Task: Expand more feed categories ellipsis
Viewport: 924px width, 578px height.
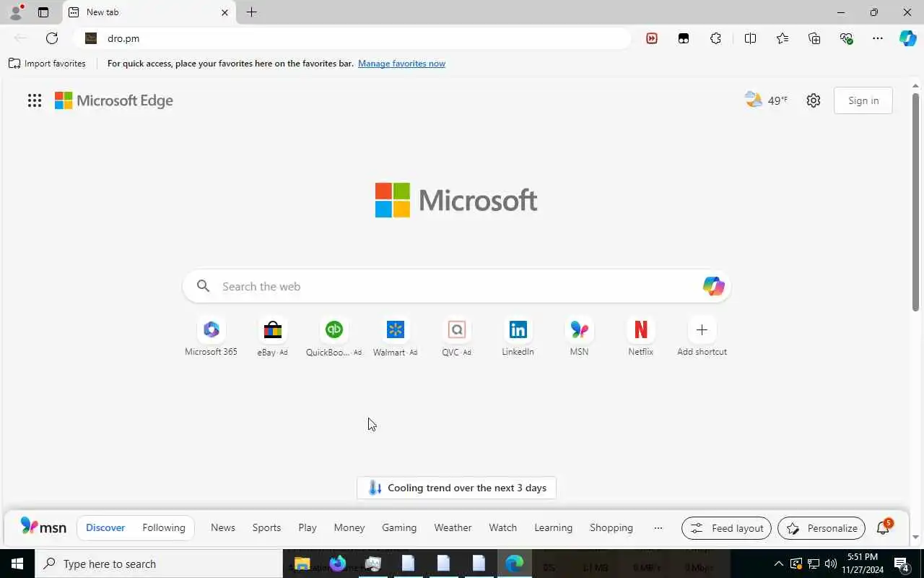Action: pos(658,528)
